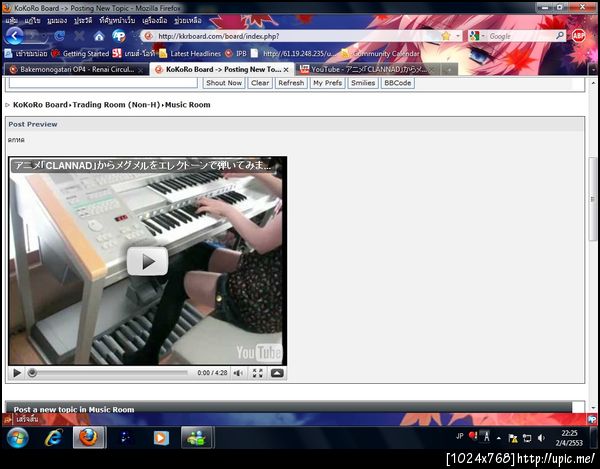Click the JP language indicator in the tray

tap(460, 436)
